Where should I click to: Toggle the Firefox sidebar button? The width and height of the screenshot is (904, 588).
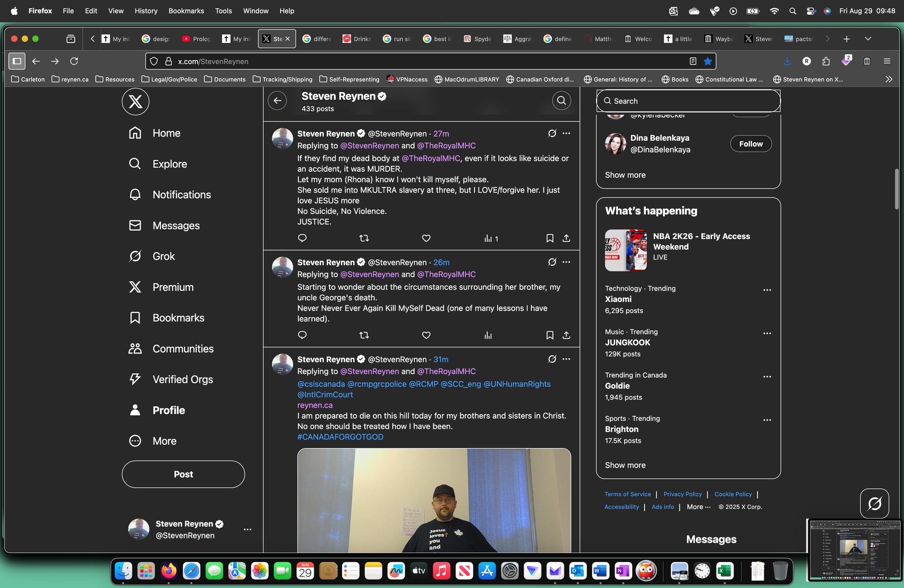click(17, 61)
